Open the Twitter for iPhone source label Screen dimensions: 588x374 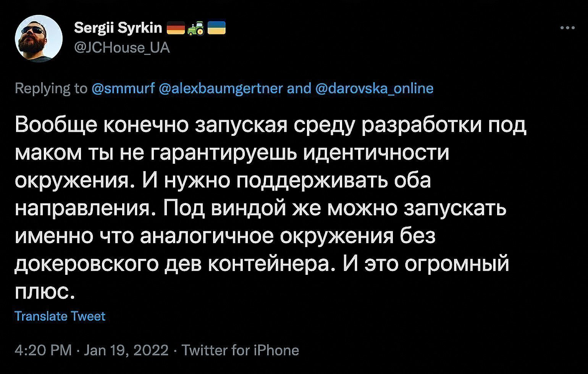(240, 350)
